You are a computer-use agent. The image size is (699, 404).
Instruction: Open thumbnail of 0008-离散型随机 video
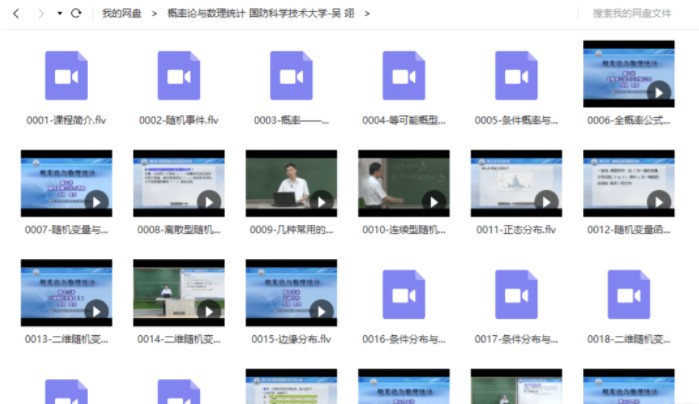tap(179, 183)
